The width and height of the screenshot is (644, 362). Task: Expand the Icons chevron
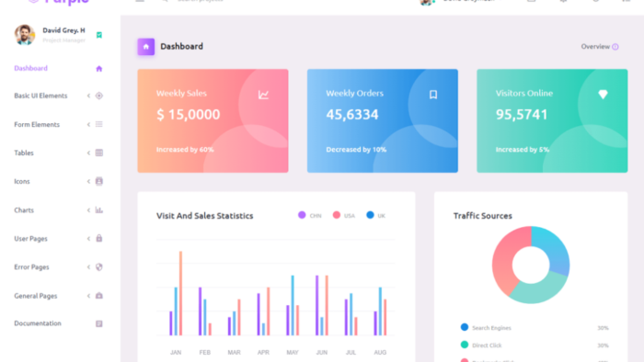(x=88, y=181)
